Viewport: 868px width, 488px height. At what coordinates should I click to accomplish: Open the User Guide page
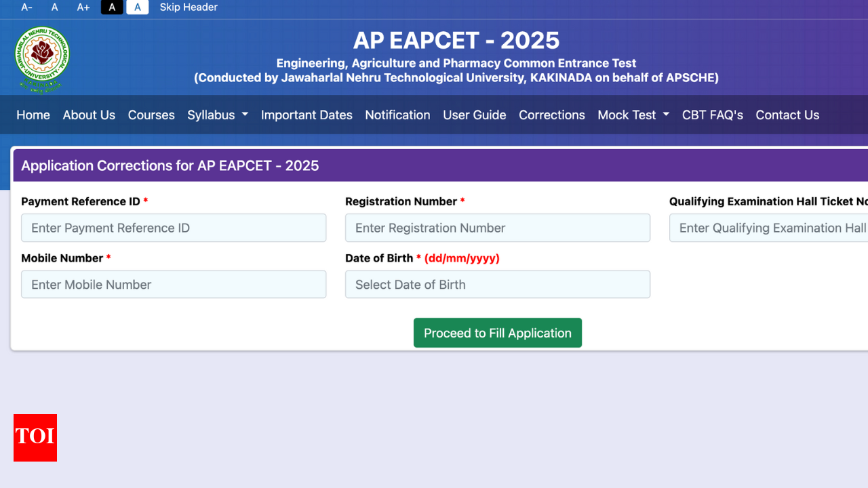pos(474,115)
